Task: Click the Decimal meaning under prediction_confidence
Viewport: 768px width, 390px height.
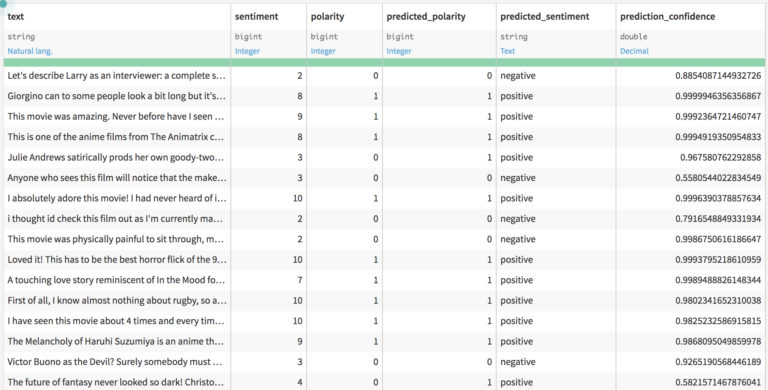Action: pos(634,51)
